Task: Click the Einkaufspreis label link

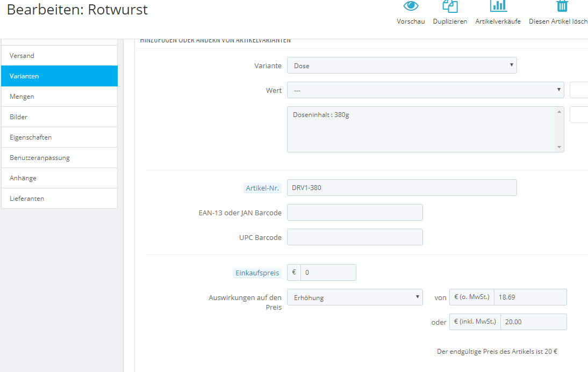Action: [257, 273]
